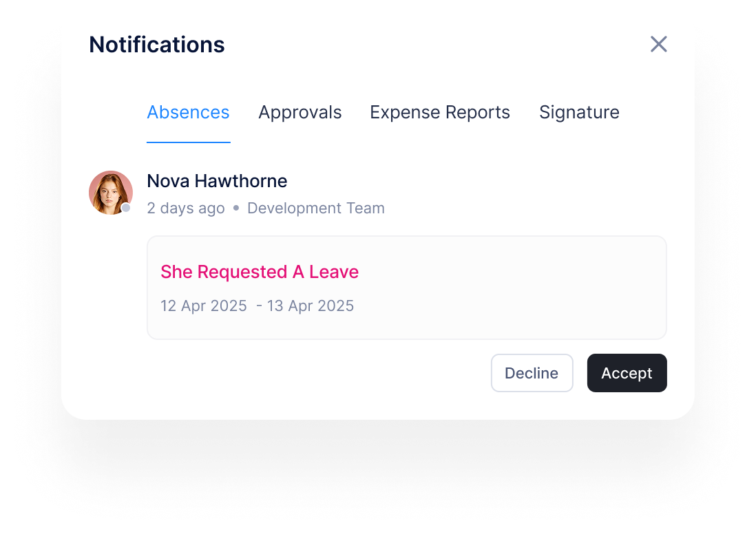Click Nova Hawthorne's profile avatar
Image resolution: width=756 pixels, height=534 pixels.
point(111,193)
